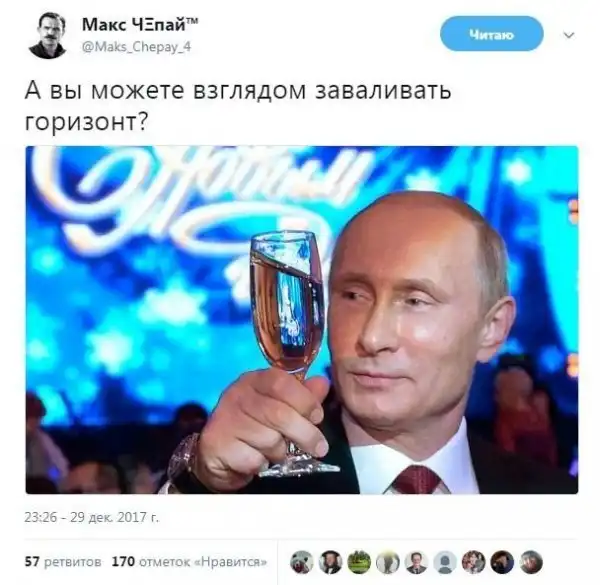
Task: Open the green landscape liker avatar
Action: [359, 562]
